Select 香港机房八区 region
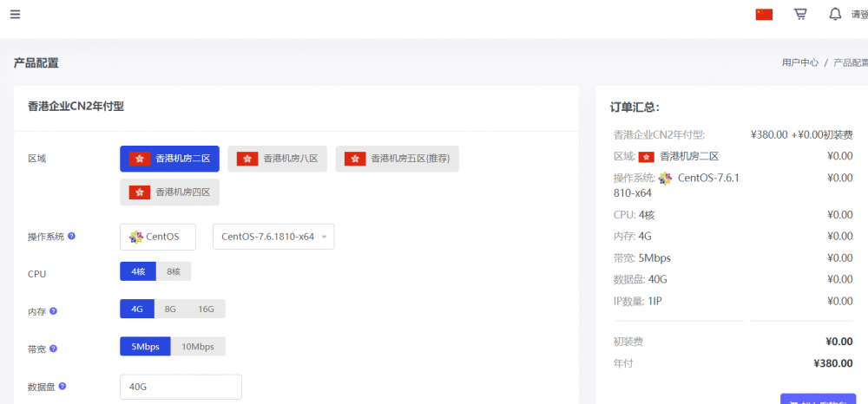 278,159
